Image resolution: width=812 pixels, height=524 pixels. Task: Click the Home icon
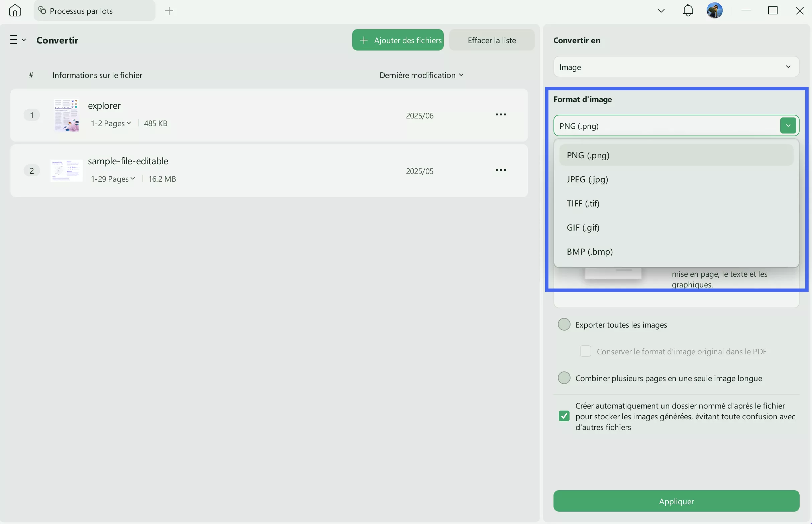[x=15, y=11]
